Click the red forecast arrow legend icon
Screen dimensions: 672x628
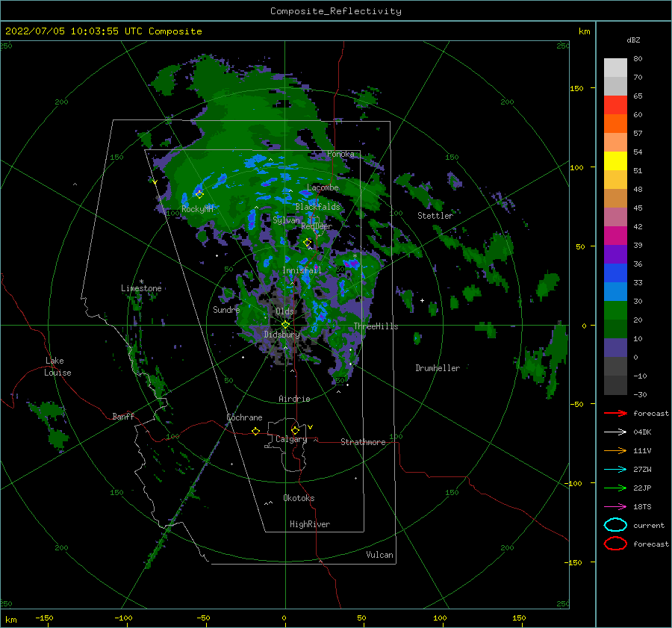[x=615, y=413]
